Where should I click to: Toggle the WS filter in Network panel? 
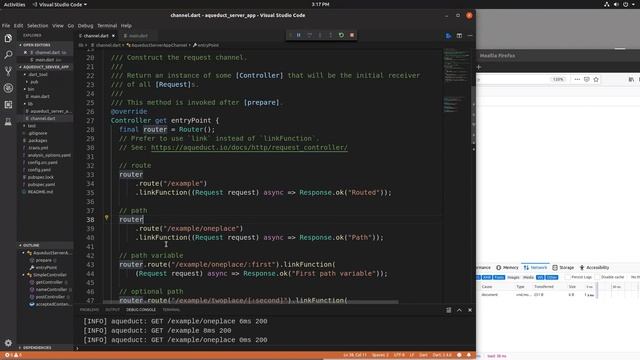(540, 277)
